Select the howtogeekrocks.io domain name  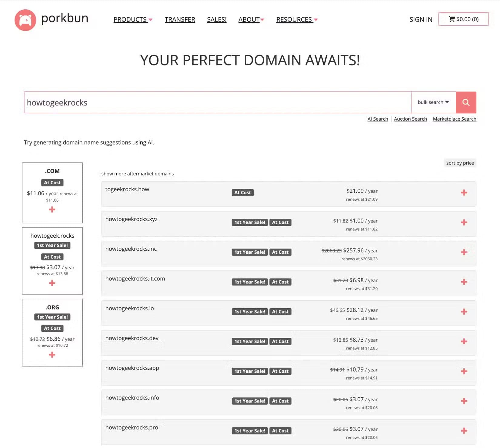130,309
